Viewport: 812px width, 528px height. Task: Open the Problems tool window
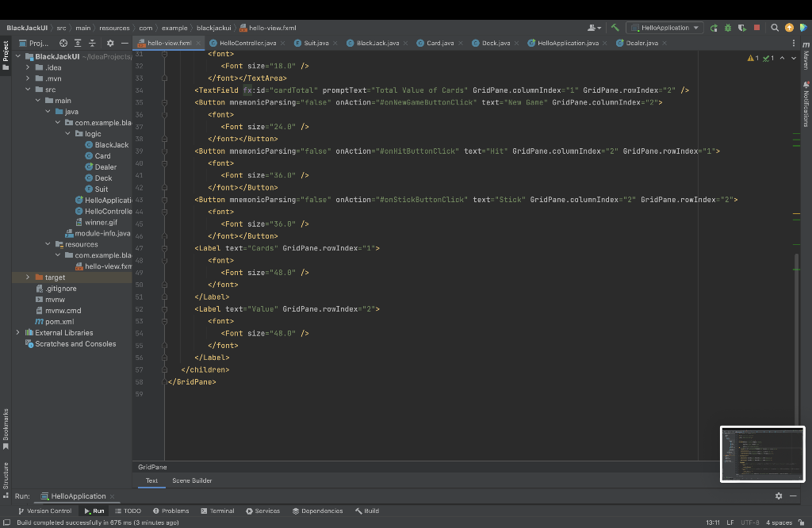tap(170, 511)
